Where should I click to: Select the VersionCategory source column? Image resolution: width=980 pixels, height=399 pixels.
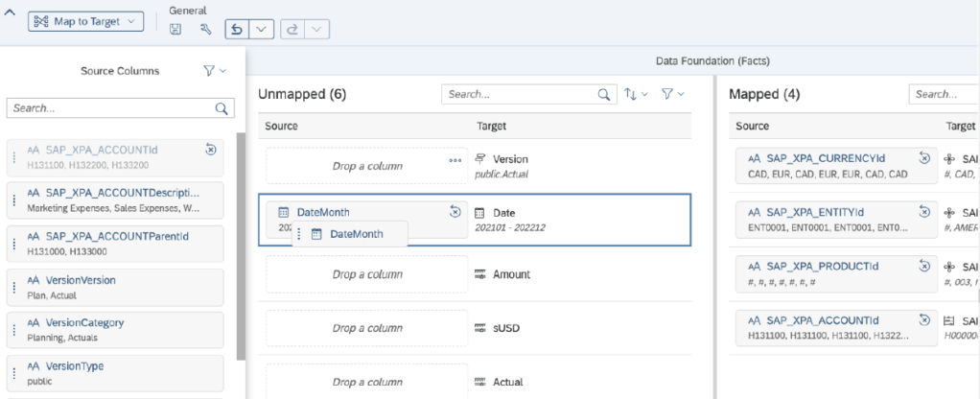(x=115, y=329)
